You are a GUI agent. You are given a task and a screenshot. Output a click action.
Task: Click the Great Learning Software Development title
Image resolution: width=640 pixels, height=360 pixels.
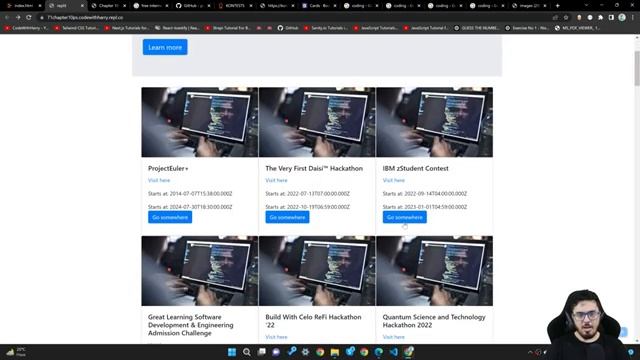click(x=191, y=325)
